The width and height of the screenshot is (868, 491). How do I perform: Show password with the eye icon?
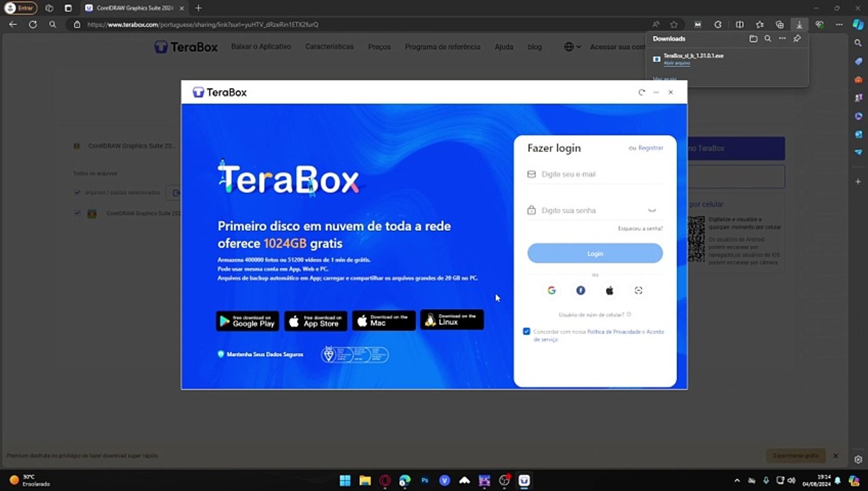pyautogui.click(x=652, y=211)
